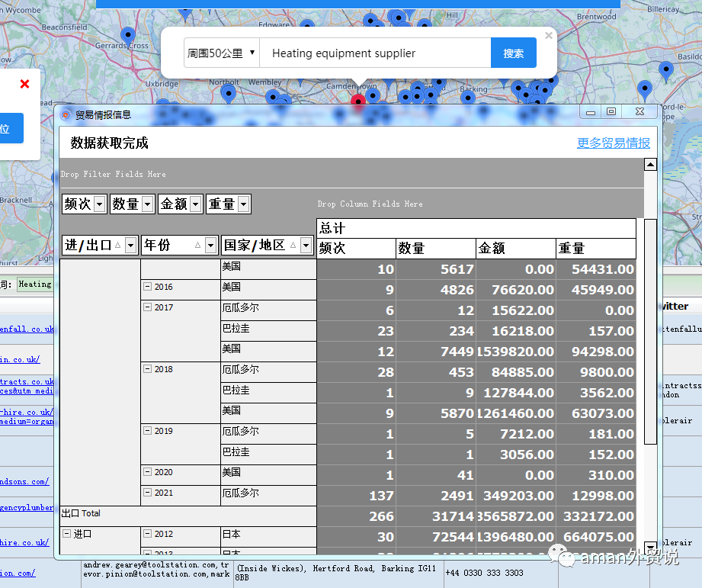Click the blue map pin near Northolt

click(229, 95)
